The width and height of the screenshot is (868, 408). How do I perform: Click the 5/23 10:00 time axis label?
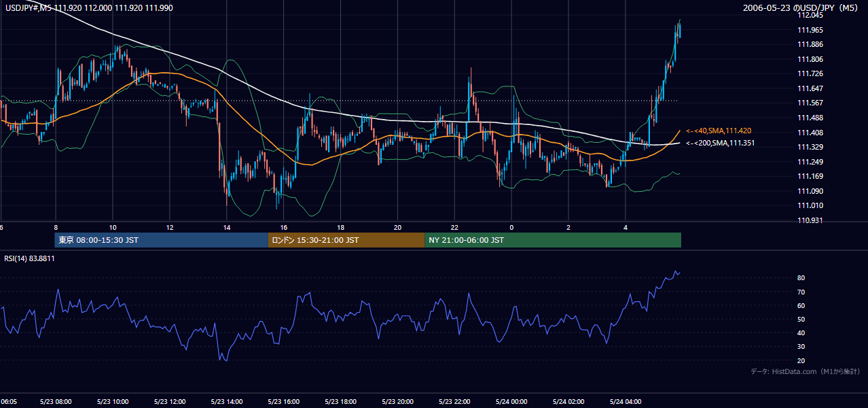coord(112,402)
